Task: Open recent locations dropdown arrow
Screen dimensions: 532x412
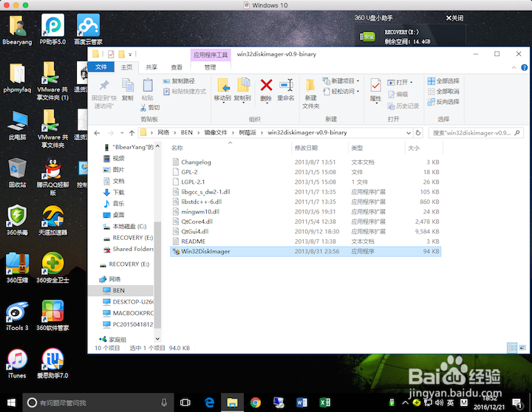Action: 122,133
